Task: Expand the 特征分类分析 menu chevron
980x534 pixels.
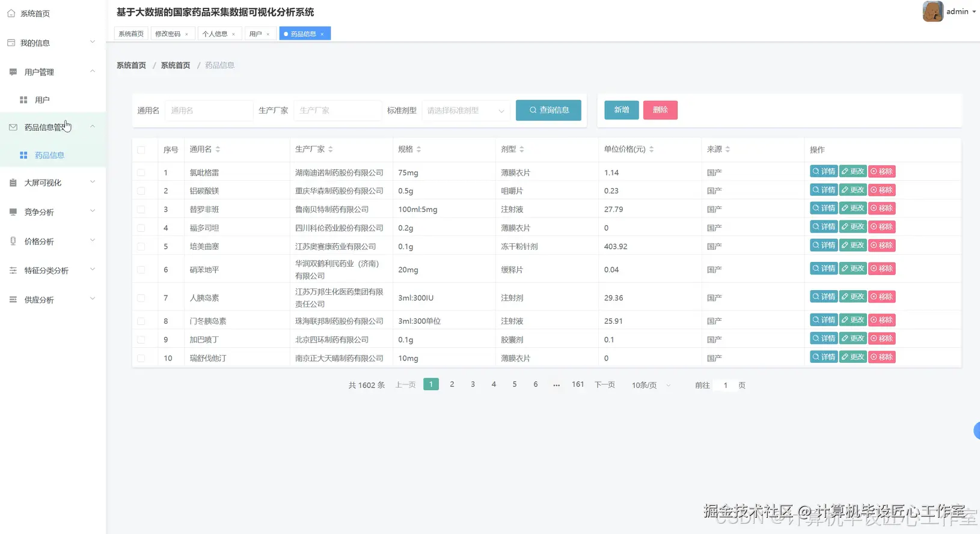Action: tap(93, 270)
